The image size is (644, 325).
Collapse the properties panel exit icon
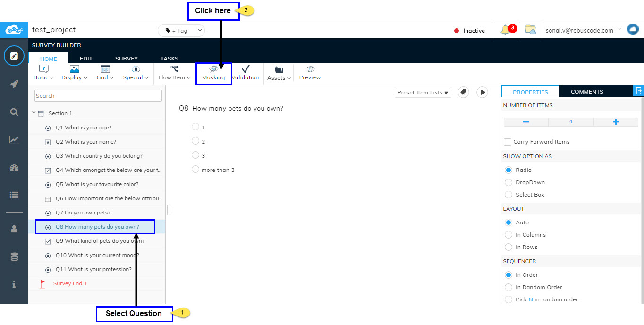pos(638,91)
